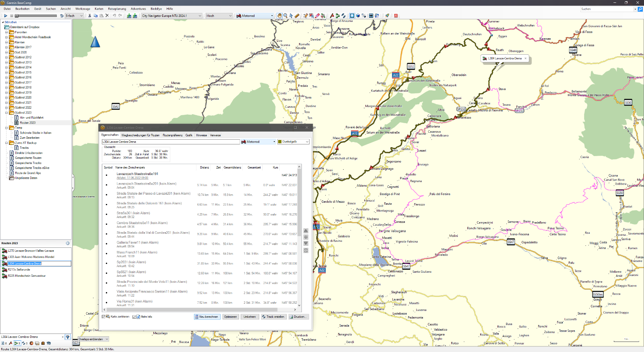Click the route name input field in dialog
This screenshot has height=352, width=644.
point(171,142)
